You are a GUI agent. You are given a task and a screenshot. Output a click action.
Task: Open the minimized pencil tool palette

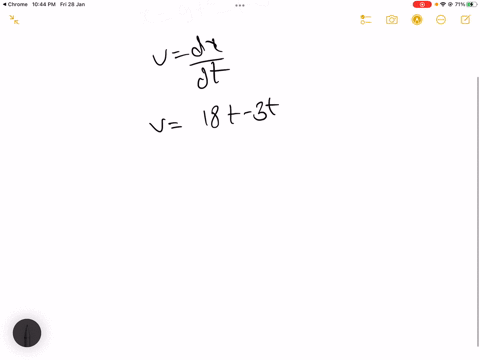click(x=27, y=333)
